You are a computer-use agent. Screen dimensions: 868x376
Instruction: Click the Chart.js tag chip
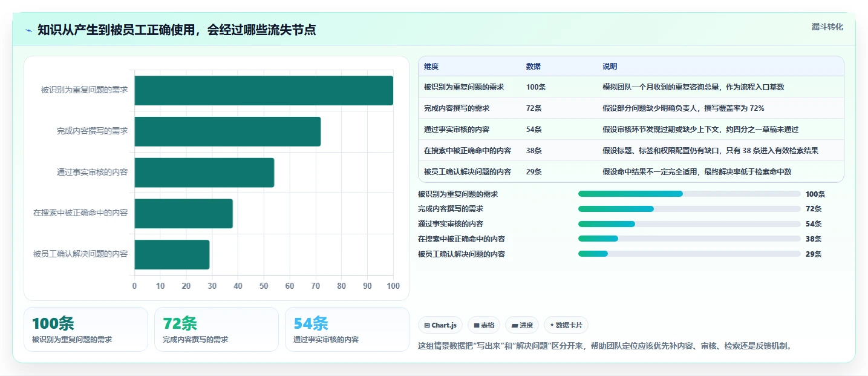click(440, 325)
